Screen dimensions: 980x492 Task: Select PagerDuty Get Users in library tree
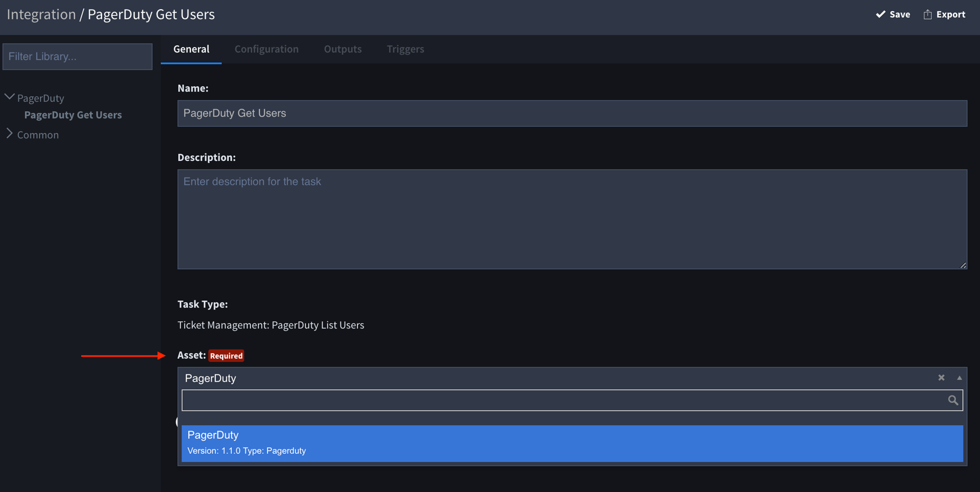[73, 115]
